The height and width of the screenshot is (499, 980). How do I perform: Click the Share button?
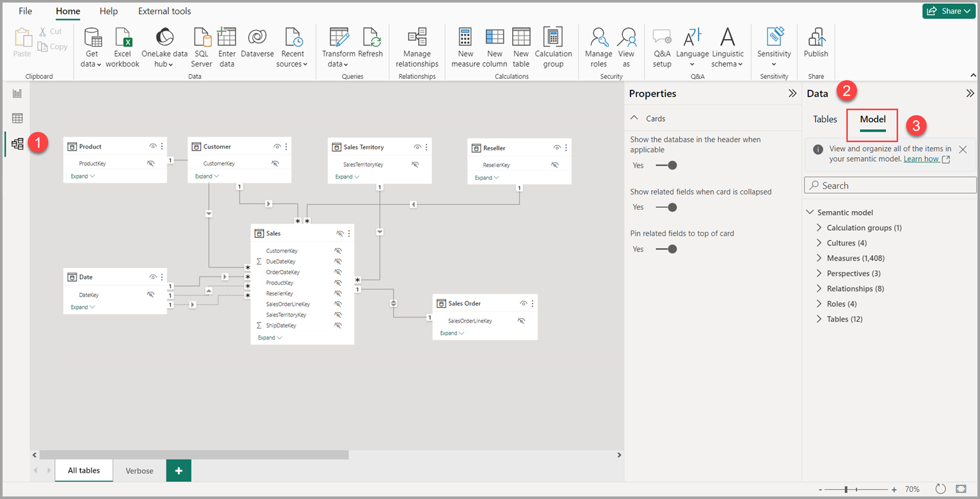click(x=948, y=11)
